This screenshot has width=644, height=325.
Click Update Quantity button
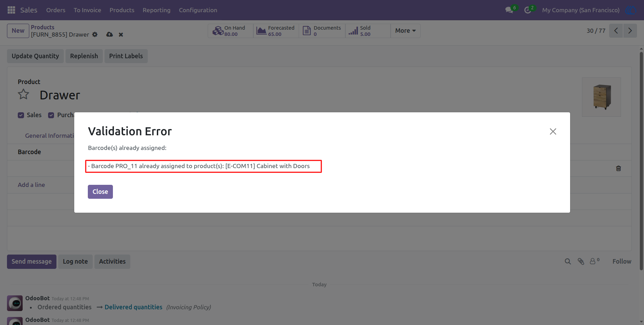35,56
